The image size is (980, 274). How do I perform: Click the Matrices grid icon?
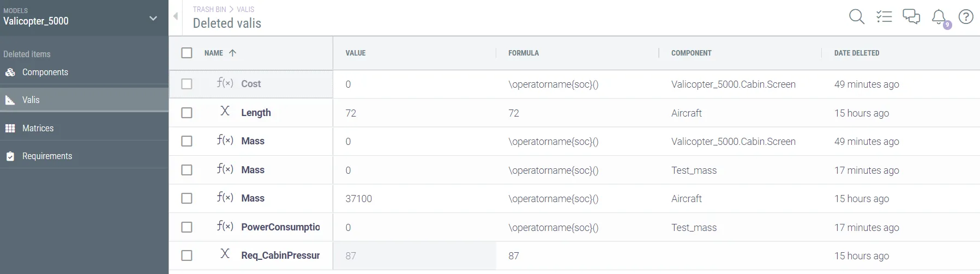(10, 129)
